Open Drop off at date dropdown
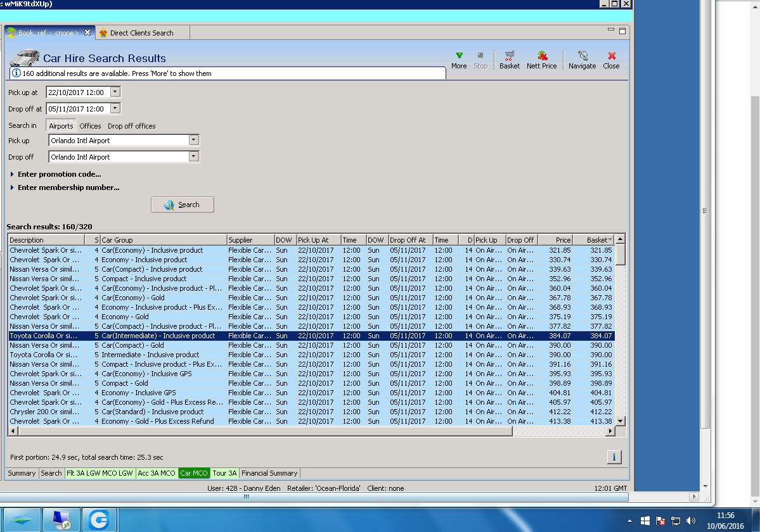 click(115, 108)
